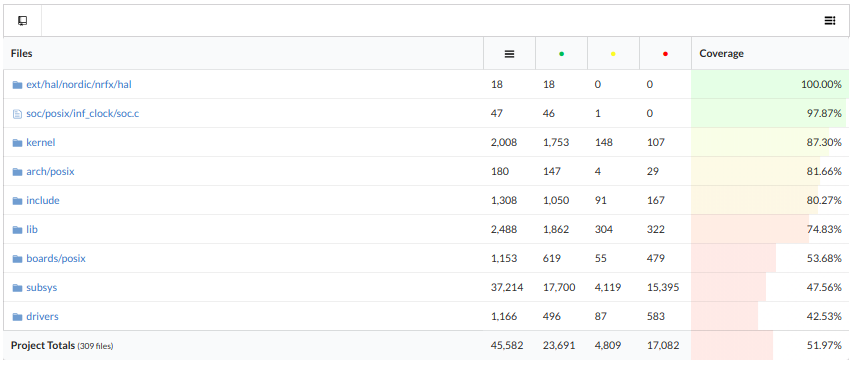
Task: Sort table by Coverage column header
Action: (x=721, y=53)
